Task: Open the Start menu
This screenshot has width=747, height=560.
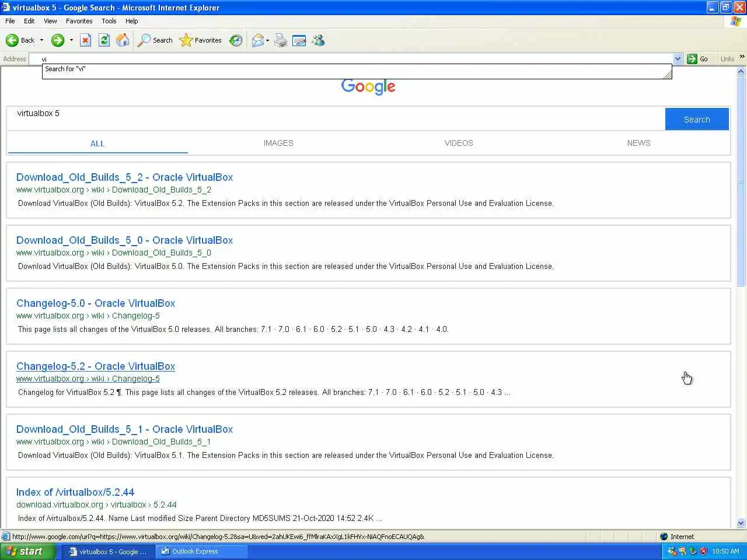Action: [28, 551]
